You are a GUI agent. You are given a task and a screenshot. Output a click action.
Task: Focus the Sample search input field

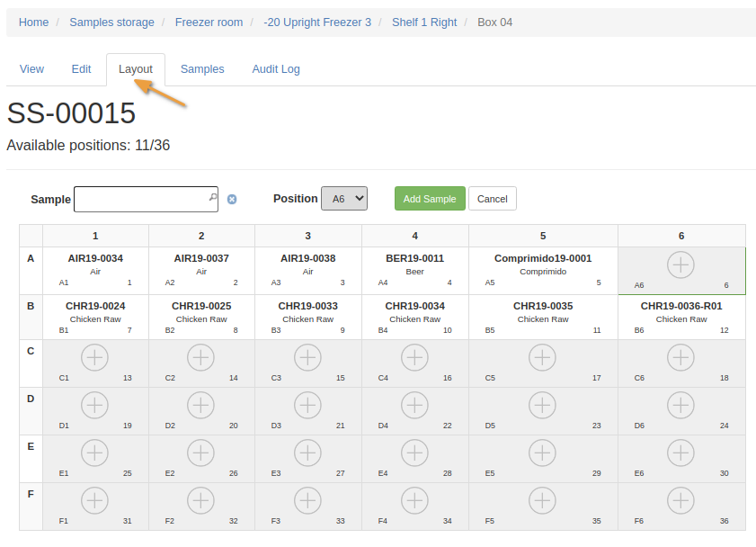(140, 199)
